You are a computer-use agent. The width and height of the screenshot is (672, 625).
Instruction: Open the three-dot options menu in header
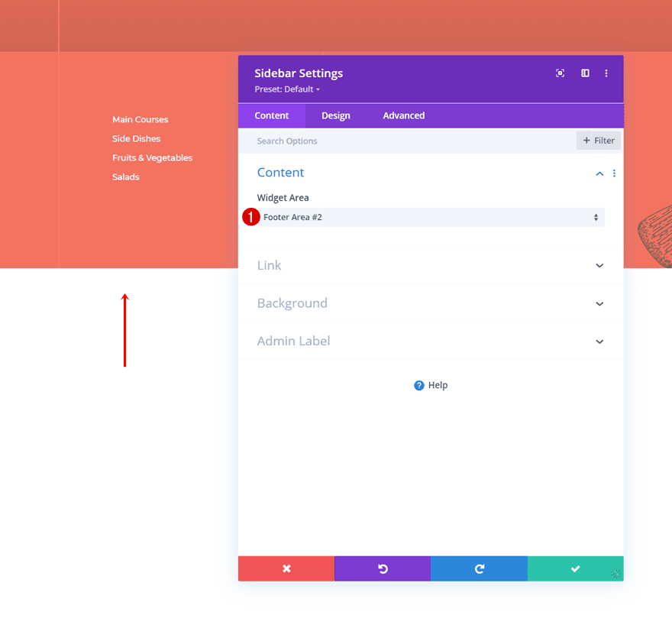coord(606,73)
